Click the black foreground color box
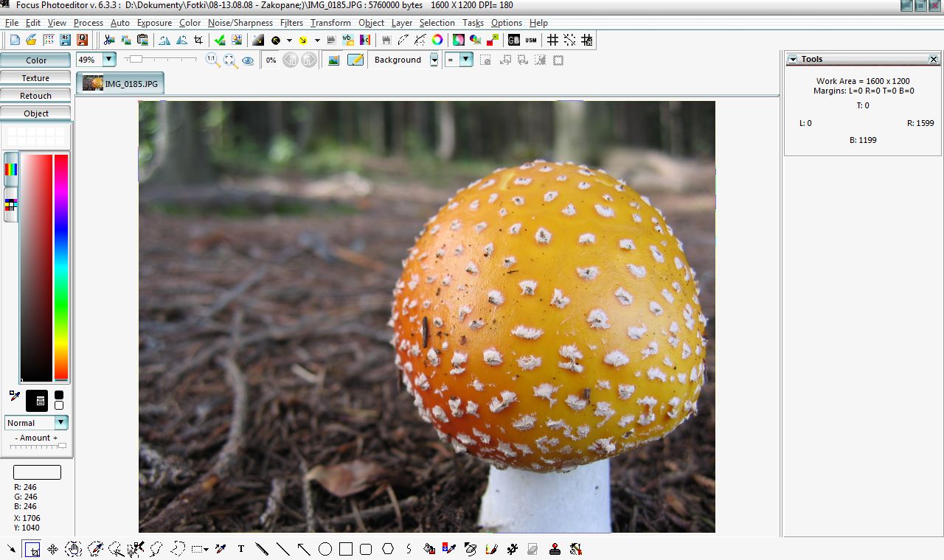This screenshot has height=560, width=944. point(37,400)
